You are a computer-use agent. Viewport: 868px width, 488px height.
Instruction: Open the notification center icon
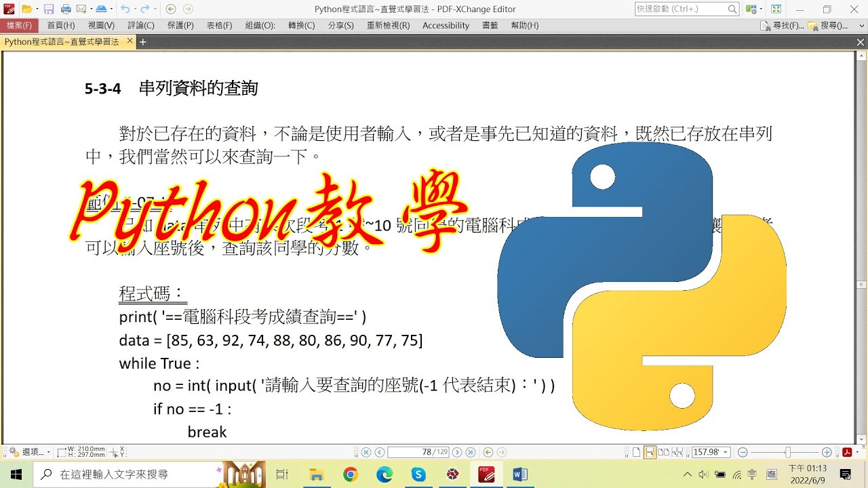click(x=846, y=474)
